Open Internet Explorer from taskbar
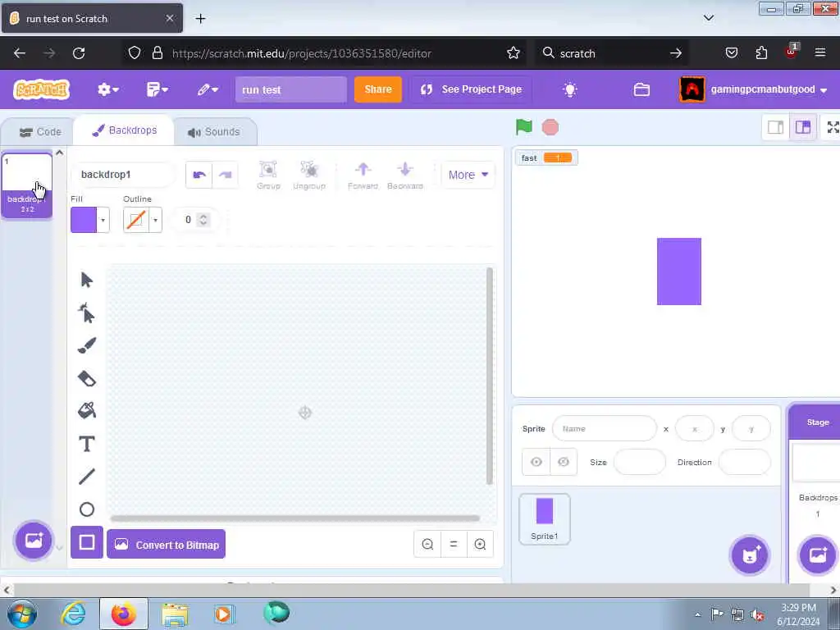 (74, 614)
